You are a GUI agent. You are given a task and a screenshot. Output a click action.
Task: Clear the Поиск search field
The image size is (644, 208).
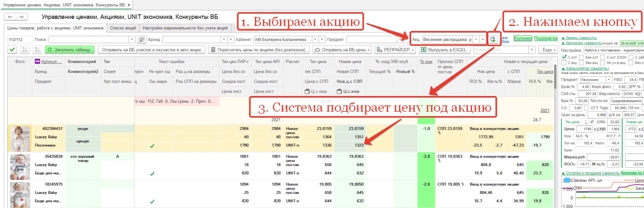[132, 40]
